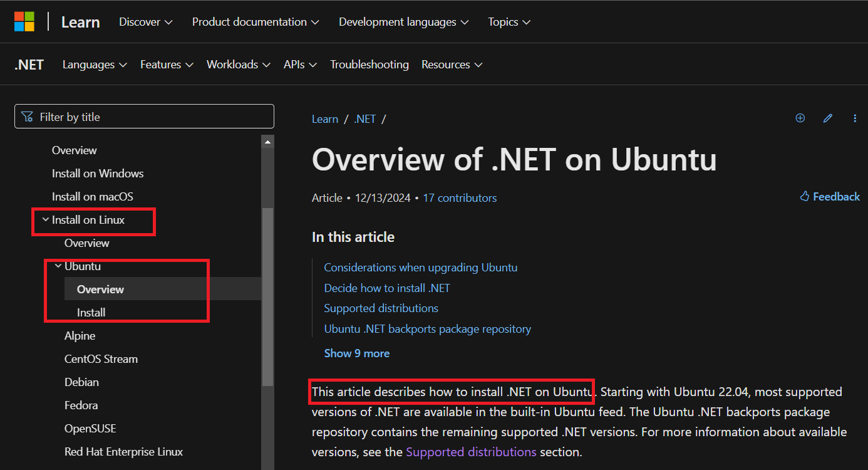Click the sidebar scrollbar thumb
868x470 pixels.
[268, 296]
